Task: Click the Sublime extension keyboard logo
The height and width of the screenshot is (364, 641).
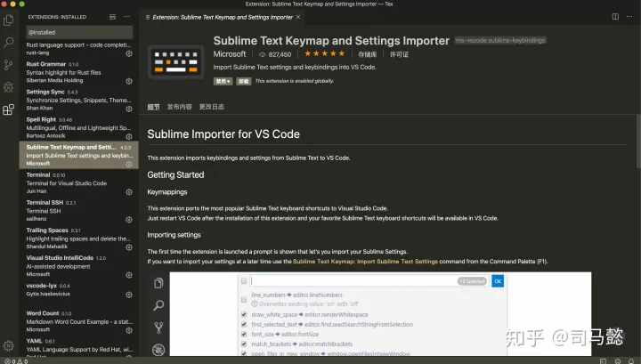Action: (x=175, y=62)
